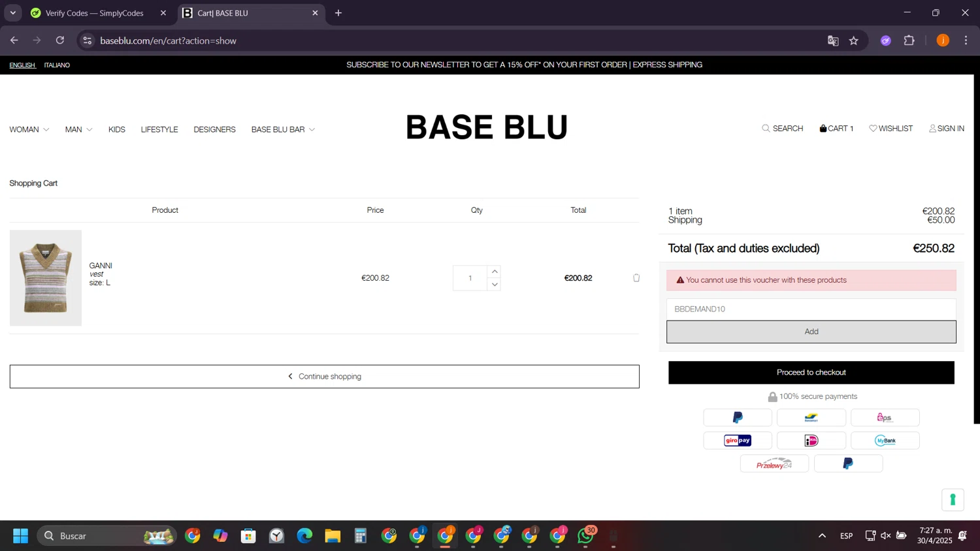The image size is (980, 551).
Task: Open Microsoft Edge from taskbar
Action: (x=304, y=536)
